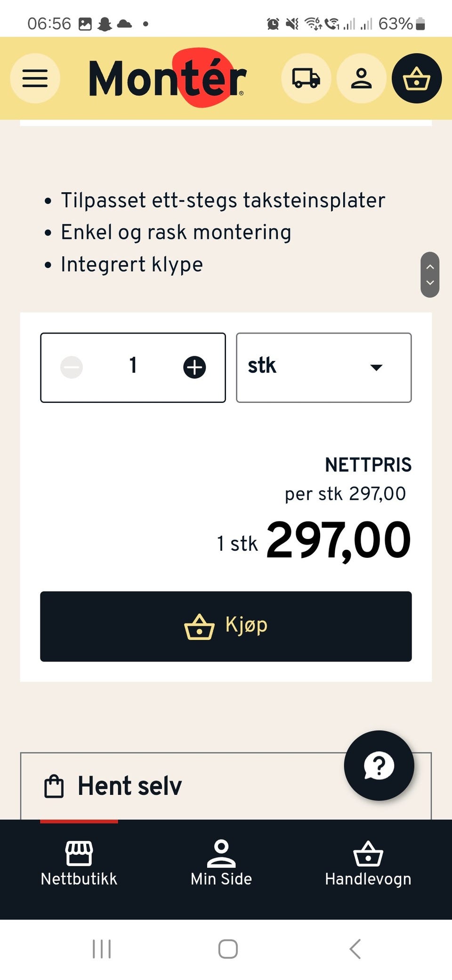Open shopping basket in header
This screenshot has width=452, height=980.
[417, 78]
